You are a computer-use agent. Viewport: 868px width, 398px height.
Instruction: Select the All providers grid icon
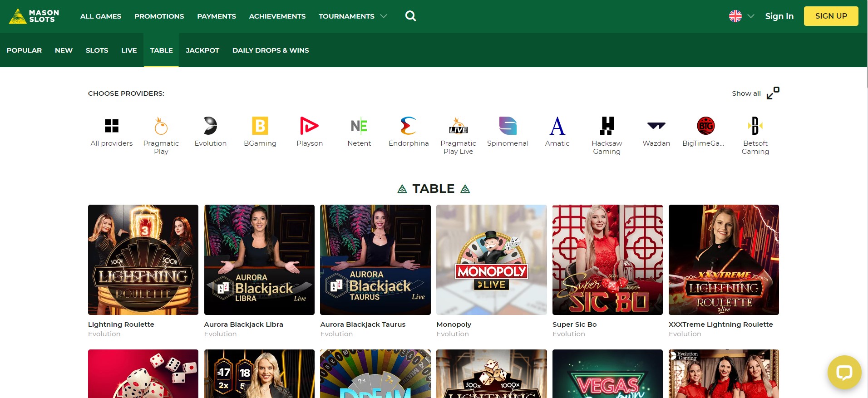112,126
